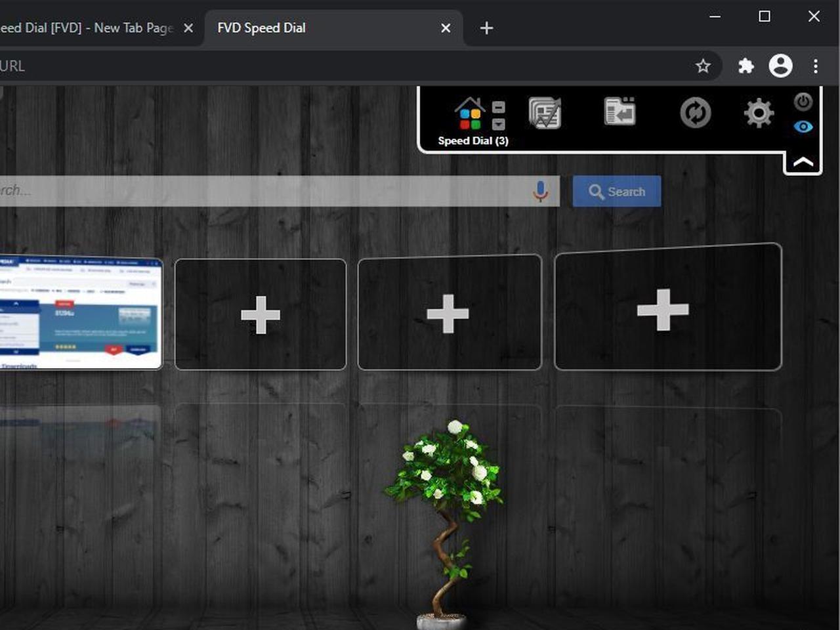840x630 pixels.
Task: Click the Speed Dial search input field
Action: click(x=262, y=191)
